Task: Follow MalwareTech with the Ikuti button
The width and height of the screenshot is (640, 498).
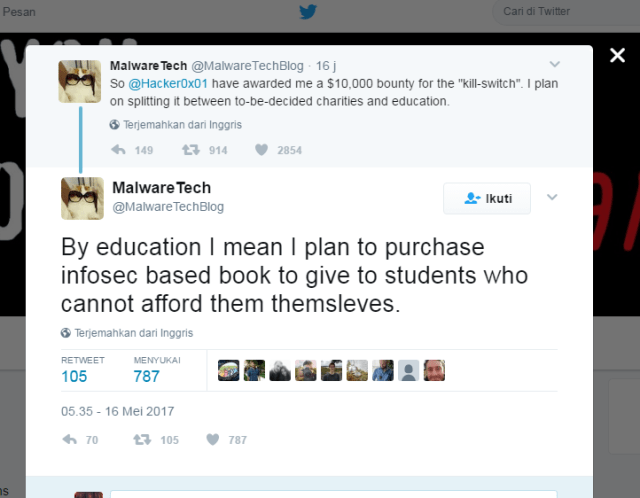Action: point(487,198)
